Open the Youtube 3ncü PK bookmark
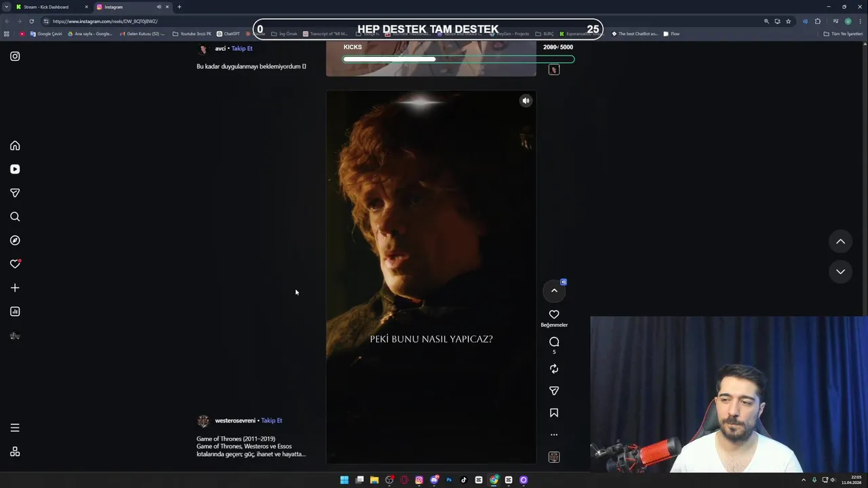The height and width of the screenshot is (488, 868). coord(192,33)
